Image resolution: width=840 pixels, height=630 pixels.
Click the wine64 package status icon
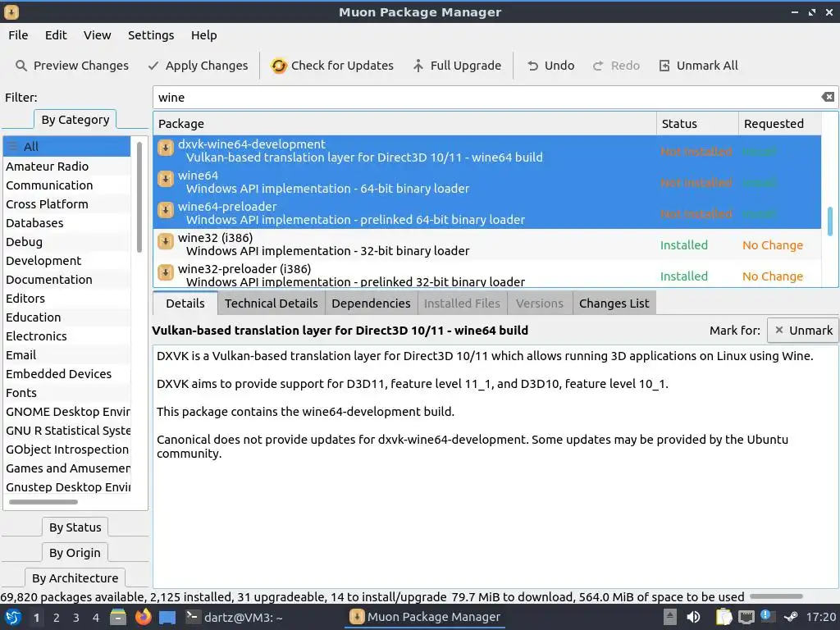(x=166, y=179)
